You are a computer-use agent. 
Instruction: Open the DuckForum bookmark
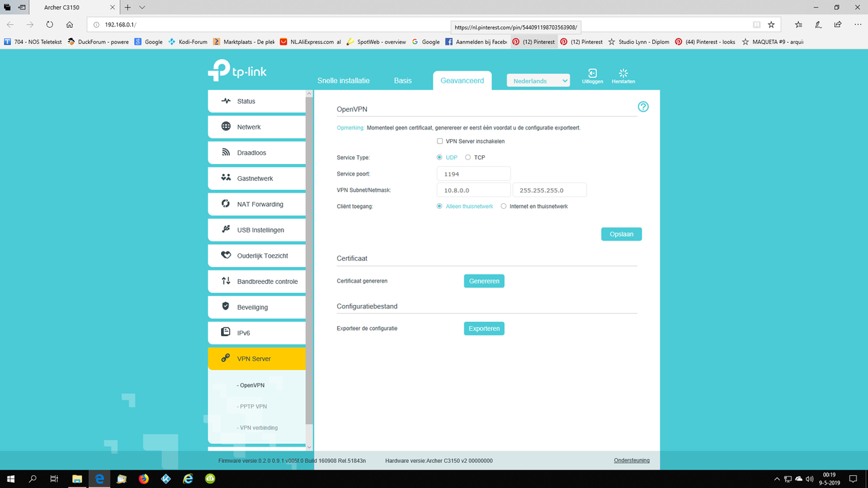click(98, 42)
